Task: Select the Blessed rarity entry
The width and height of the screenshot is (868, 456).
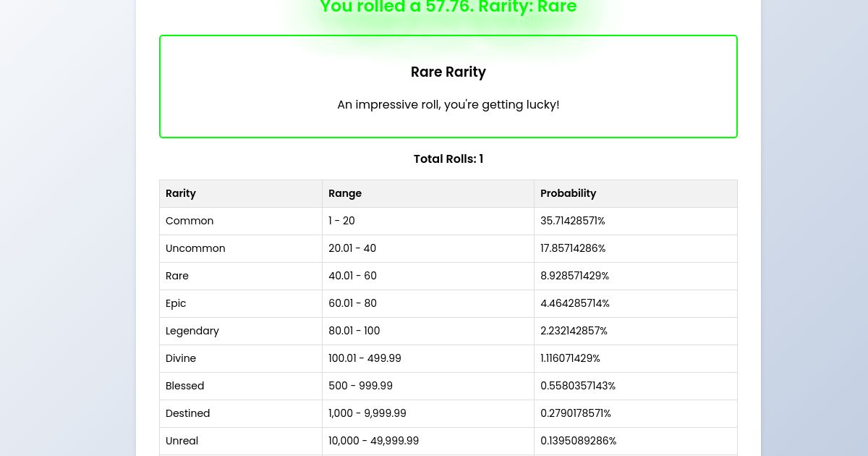Action: (x=184, y=386)
